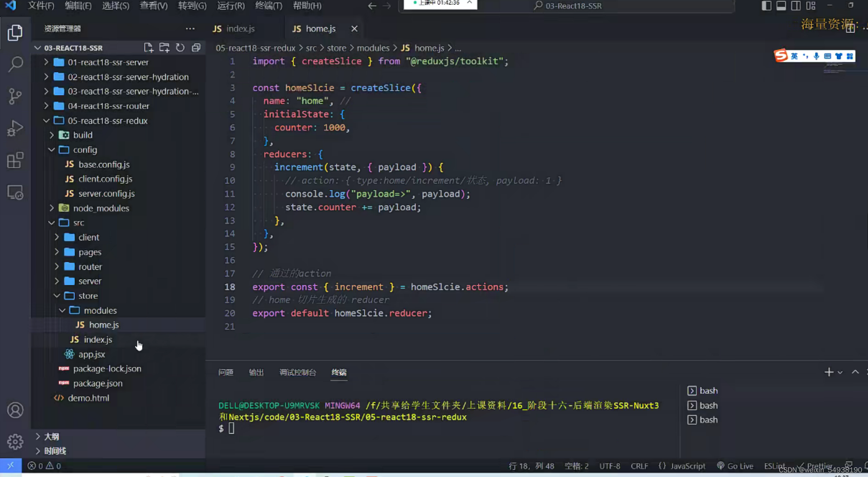868x477 pixels.
Task: Open the Run and Debug view
Action: [15, 128]
